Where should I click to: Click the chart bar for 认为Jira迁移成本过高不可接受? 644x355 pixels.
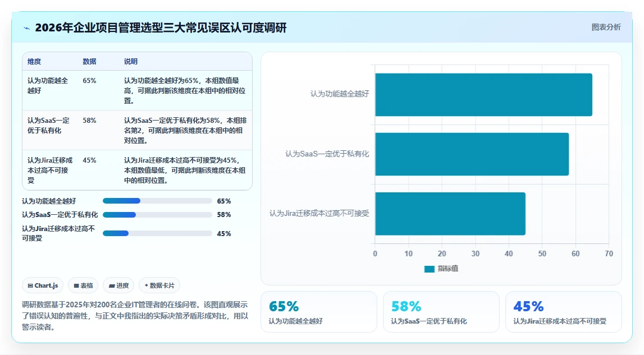click(x=450, y=214)
